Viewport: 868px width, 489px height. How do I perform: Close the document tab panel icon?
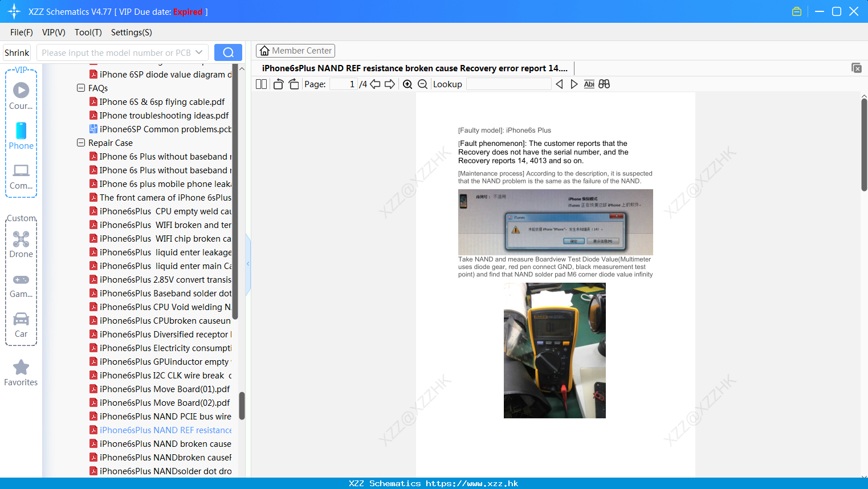pos(857,68)
